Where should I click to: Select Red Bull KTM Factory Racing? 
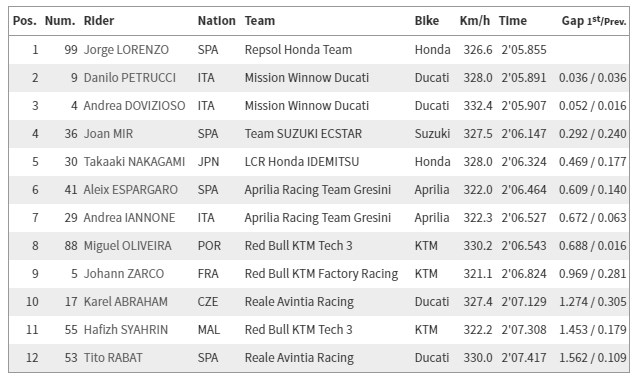click(x=321, y=274)
